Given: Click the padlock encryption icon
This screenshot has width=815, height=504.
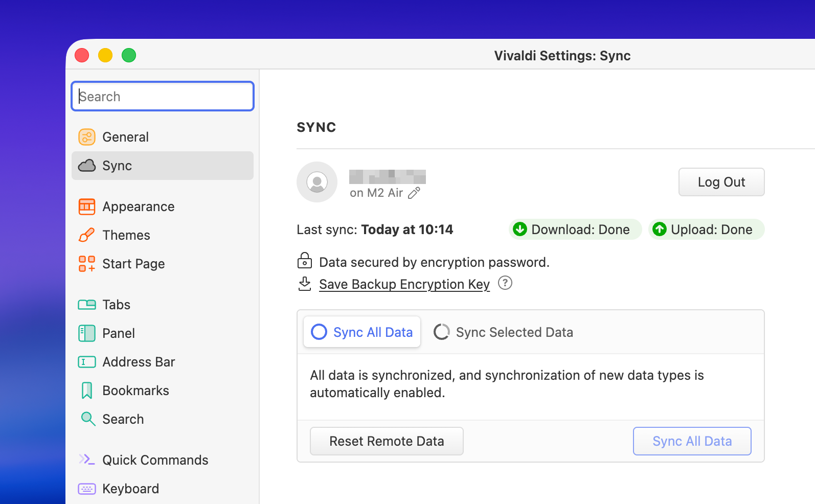Looking at the screenshot, I should point(305,260).
